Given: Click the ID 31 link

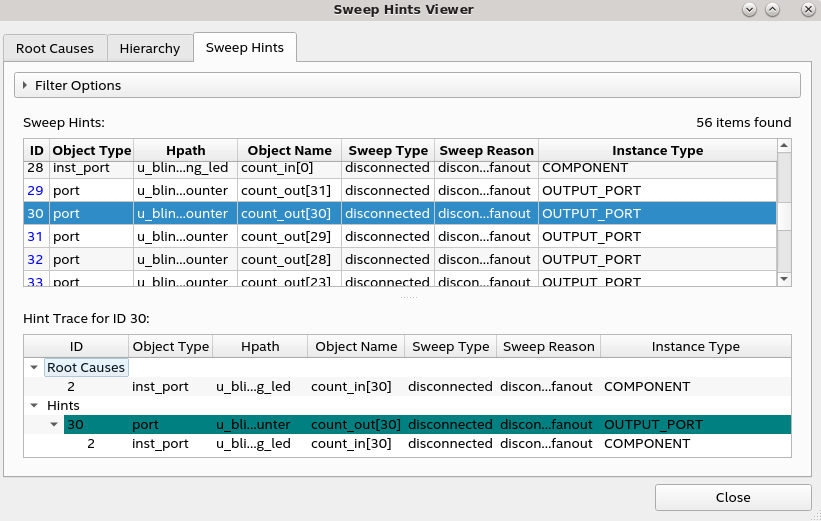Looking at the screenshot, I should tap(35, 237).
